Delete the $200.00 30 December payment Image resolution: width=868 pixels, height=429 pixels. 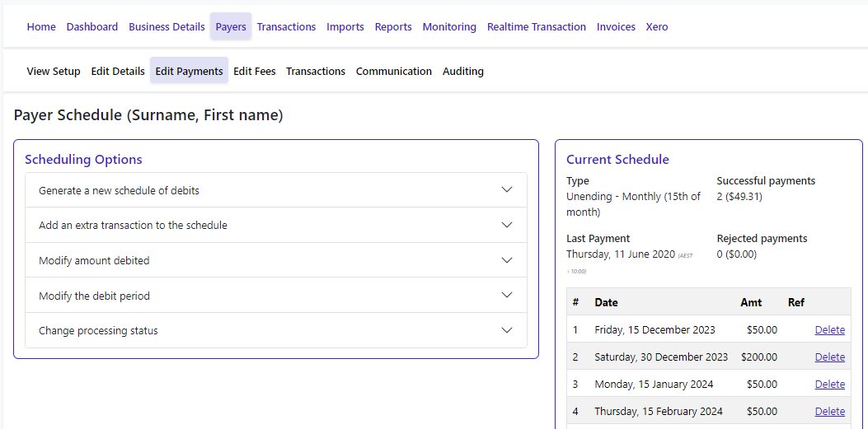point(829,357)
